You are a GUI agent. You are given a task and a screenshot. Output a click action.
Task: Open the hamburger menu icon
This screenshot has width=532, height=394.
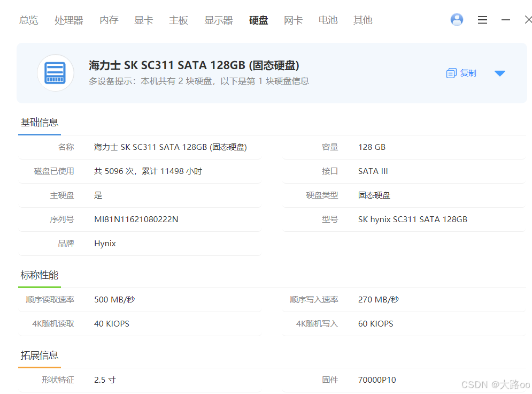pos(482,20)
